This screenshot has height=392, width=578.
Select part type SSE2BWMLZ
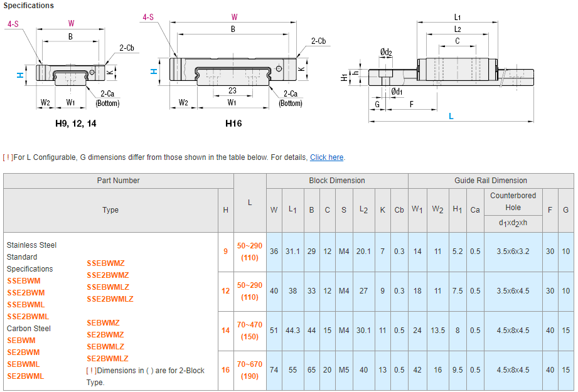pos(110,299)
